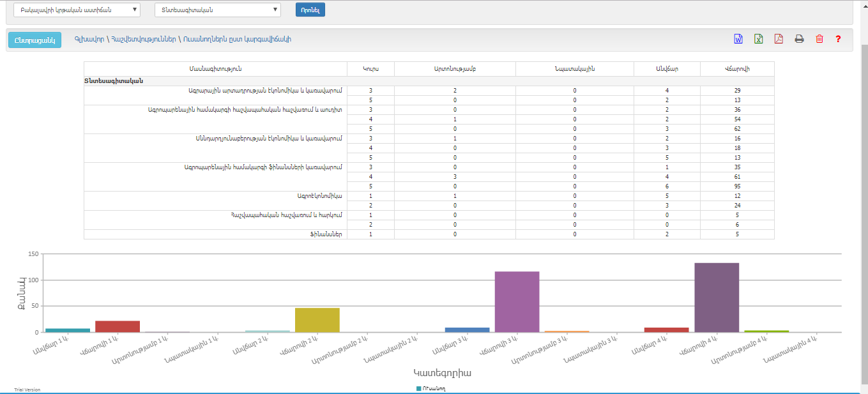Open Հաշվետվություններ breadcrumb link
Screen dimensions: 868x394
(143, 40)
